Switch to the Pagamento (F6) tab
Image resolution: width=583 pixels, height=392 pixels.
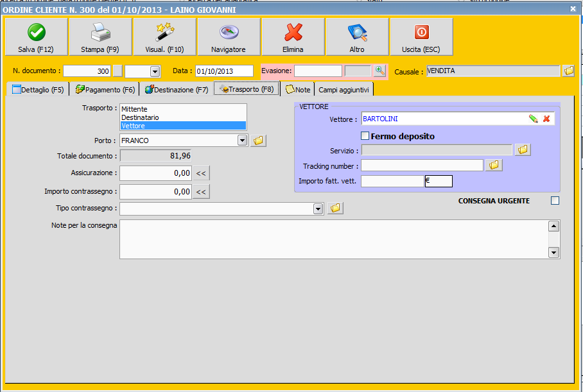click(x=105, y=90)
